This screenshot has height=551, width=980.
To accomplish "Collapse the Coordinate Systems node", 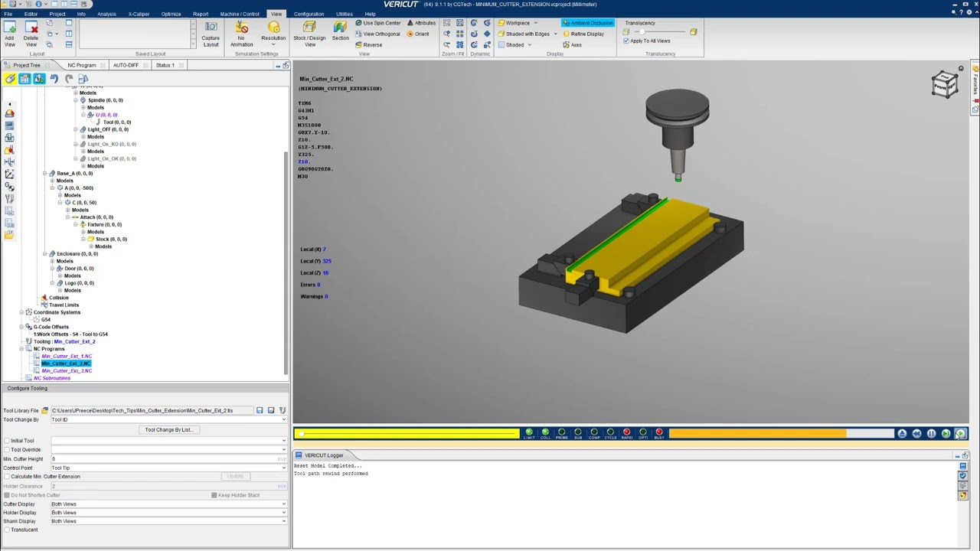I will point(21,312).
